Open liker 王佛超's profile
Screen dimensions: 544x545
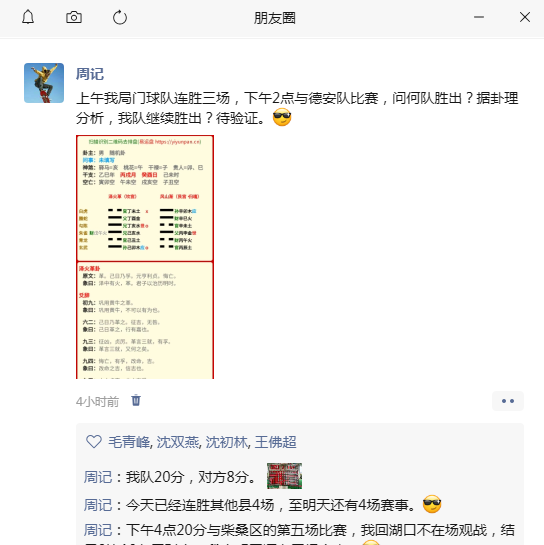(276, 442)
